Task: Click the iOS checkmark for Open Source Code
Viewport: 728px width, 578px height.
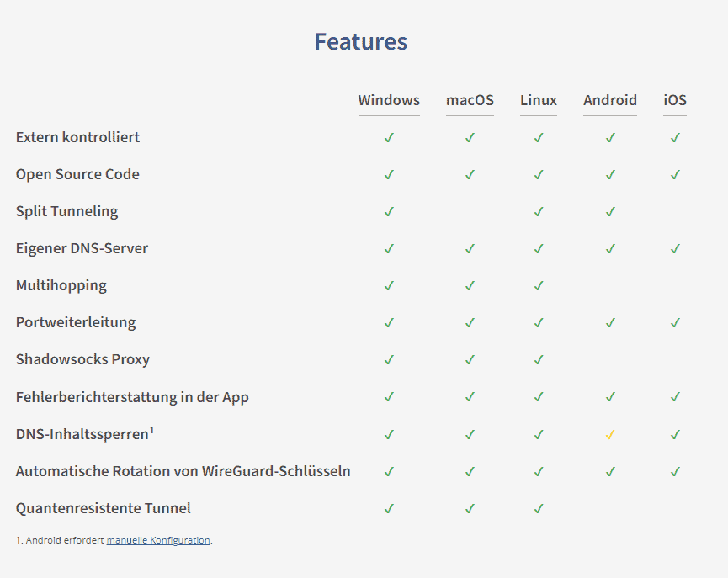Action: tap(675, 174)
